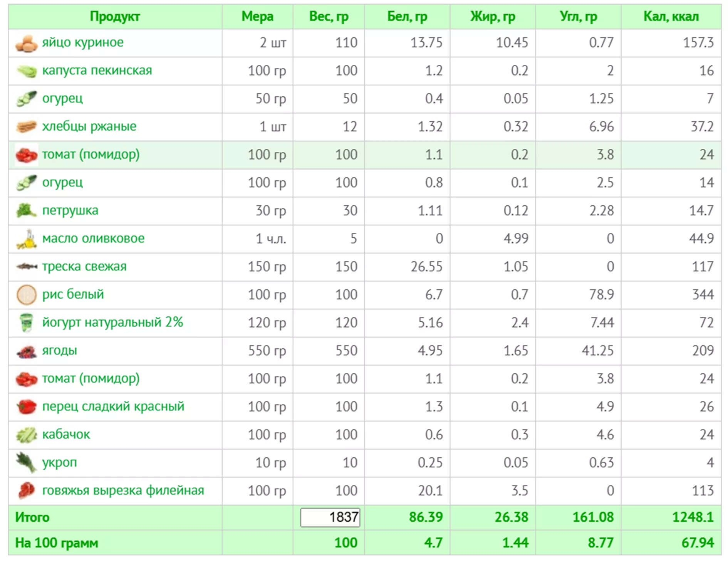Click the rye crispbread icon
The image size is (728, 561).
[x=26, y=127]
